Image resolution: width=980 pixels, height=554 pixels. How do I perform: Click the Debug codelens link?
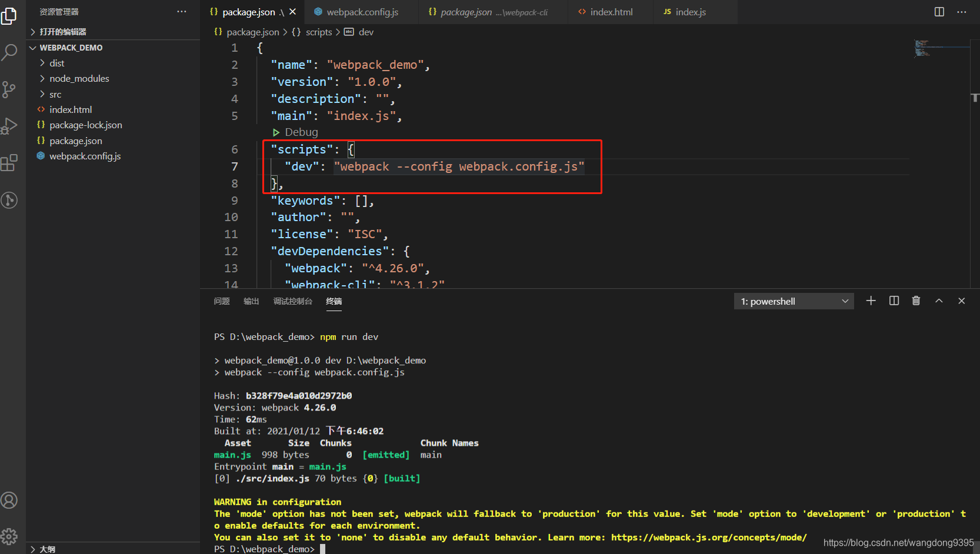[301, 132]
